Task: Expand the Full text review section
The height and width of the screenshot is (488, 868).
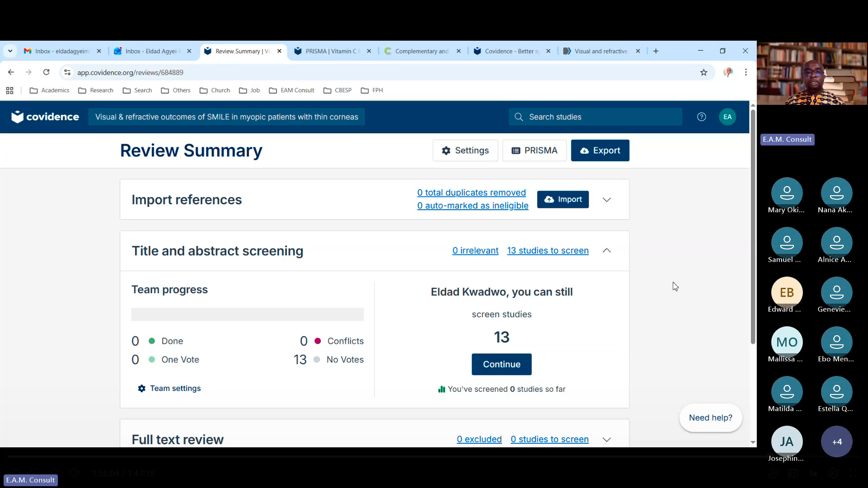Action: click(606, 440)
